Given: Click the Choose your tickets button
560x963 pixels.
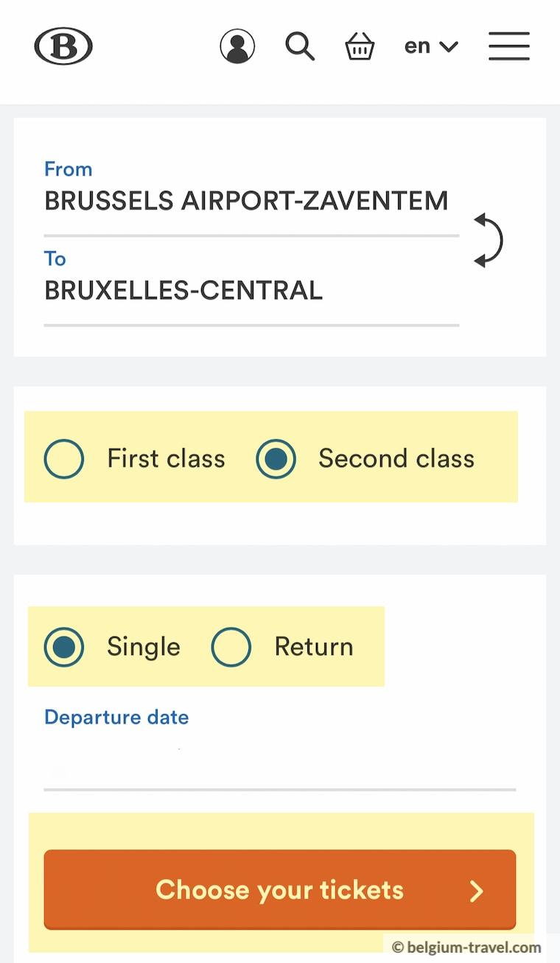Looking at the screenshot, I should coord(280,890).
